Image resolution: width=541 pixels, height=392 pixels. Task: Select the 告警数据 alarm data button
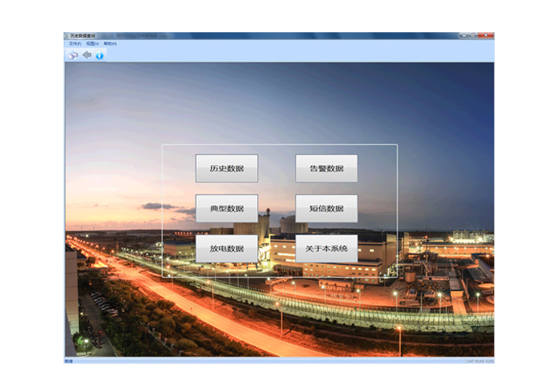tap(326, 169)
